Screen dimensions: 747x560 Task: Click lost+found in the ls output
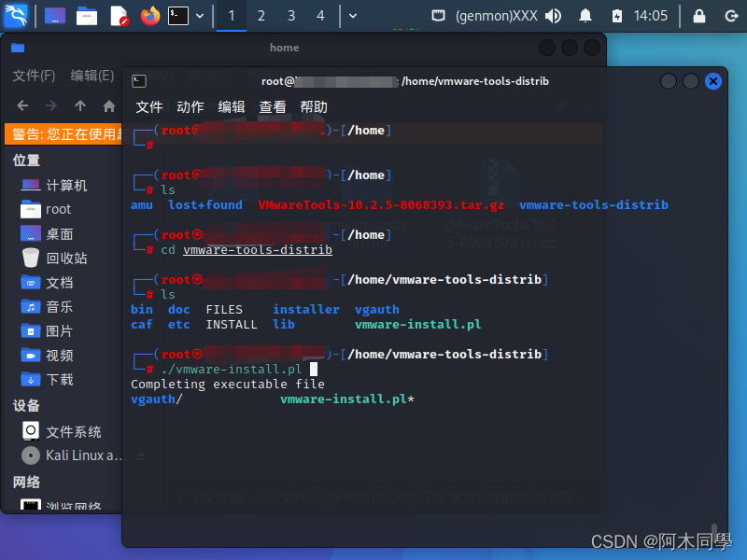[x=205, y=205]
